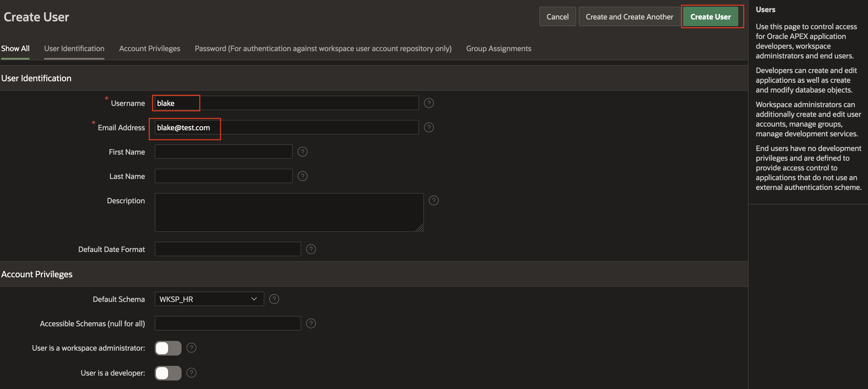Switch to the Account Privileges tab

point(149,48)
